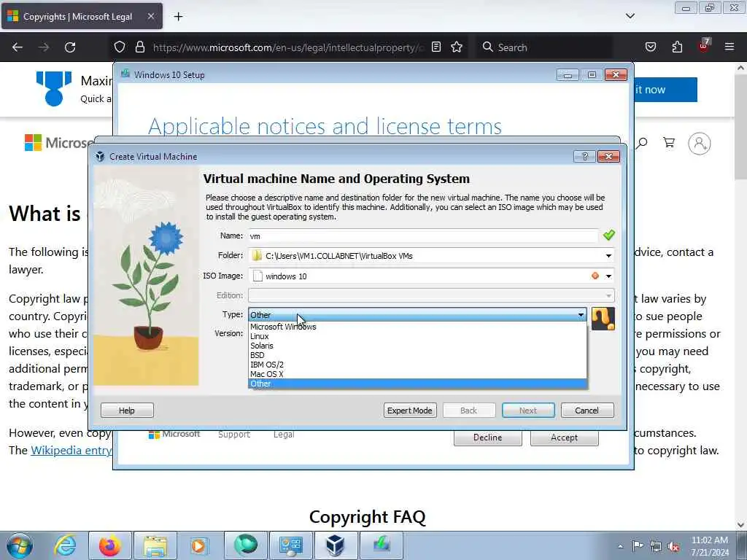Close the Copyrights Microsoft Legal tab

click(150, 16)
